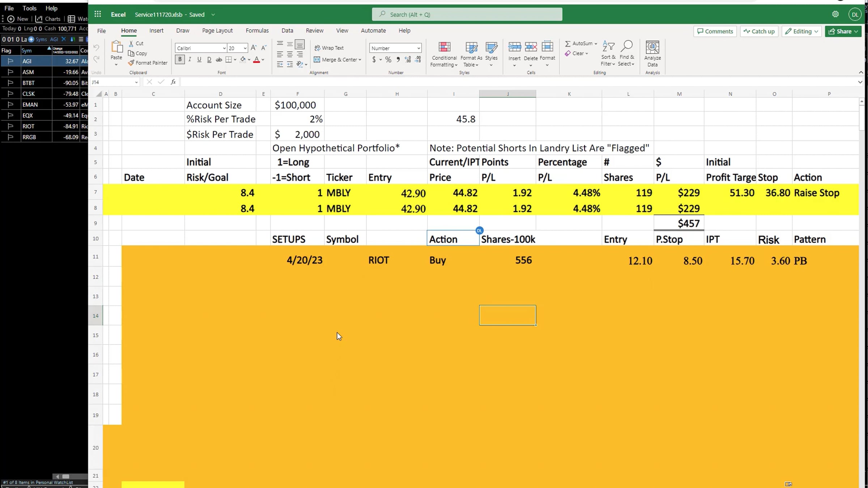Toggle center text alignment
Screen dimensions: 868x488
pos(290,54)
